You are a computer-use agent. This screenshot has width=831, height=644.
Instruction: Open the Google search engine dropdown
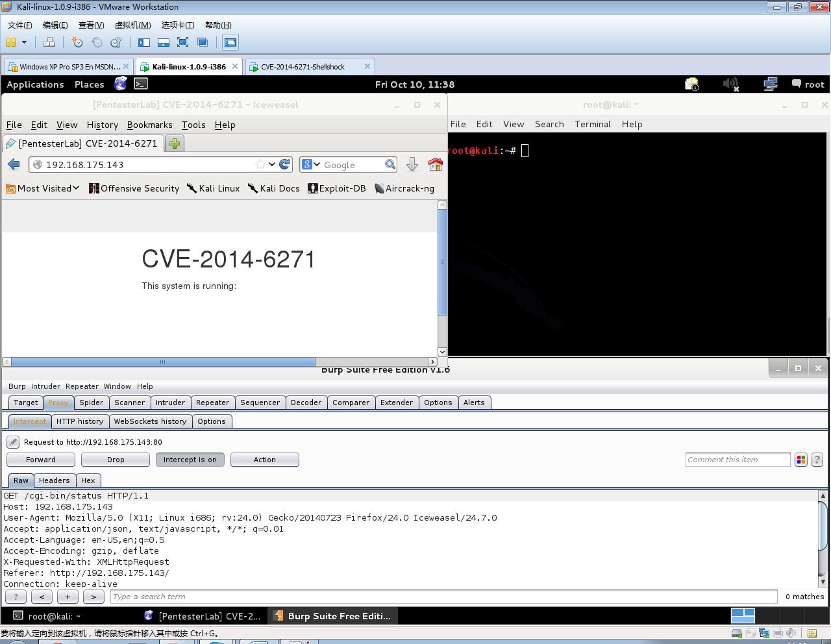pyautogui.click(x=311, y=165)
